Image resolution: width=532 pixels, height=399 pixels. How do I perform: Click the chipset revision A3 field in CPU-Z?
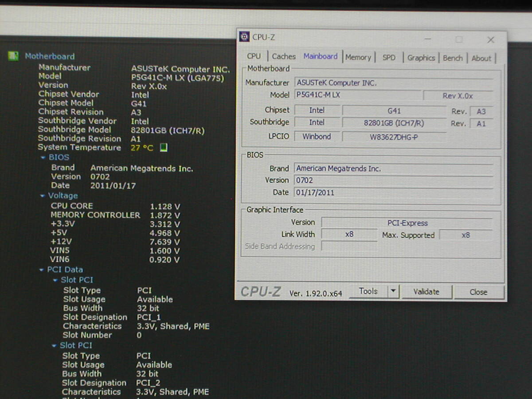pyautogui.click(x=481, y=112)
